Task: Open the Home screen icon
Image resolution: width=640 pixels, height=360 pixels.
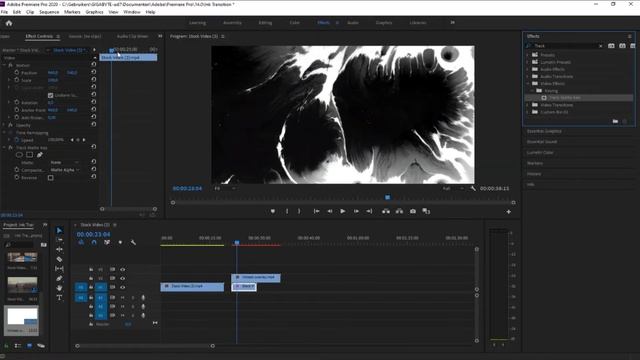Action: 9,23
